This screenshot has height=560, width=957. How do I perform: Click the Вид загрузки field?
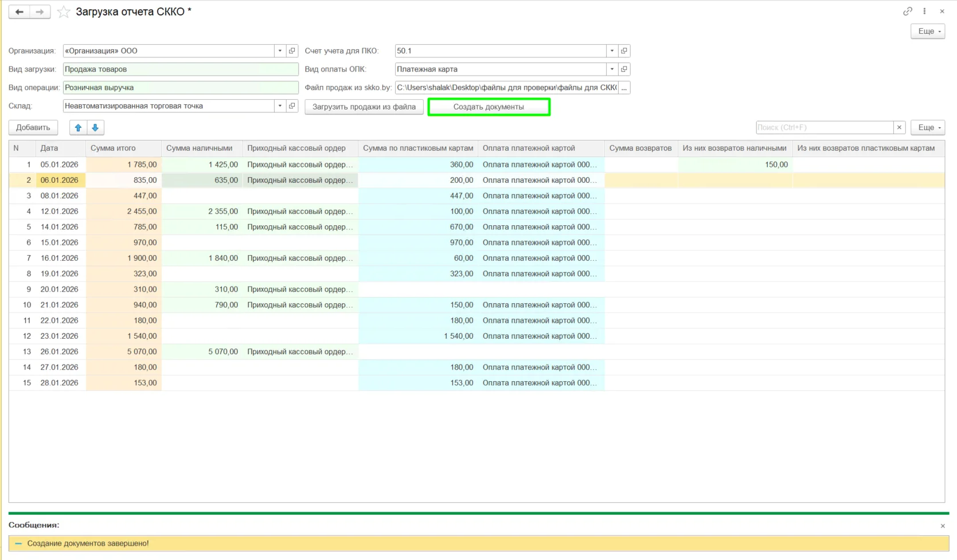[181, 69]
